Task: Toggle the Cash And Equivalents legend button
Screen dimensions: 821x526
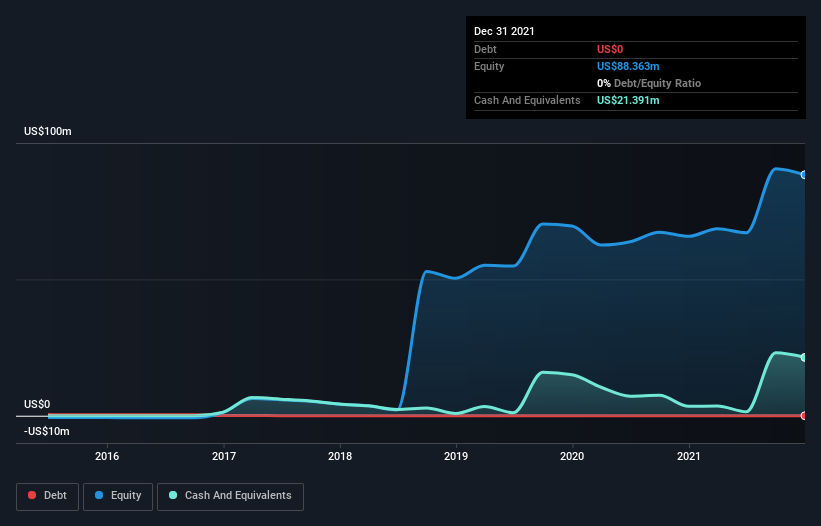Action: tap(230, 496)
